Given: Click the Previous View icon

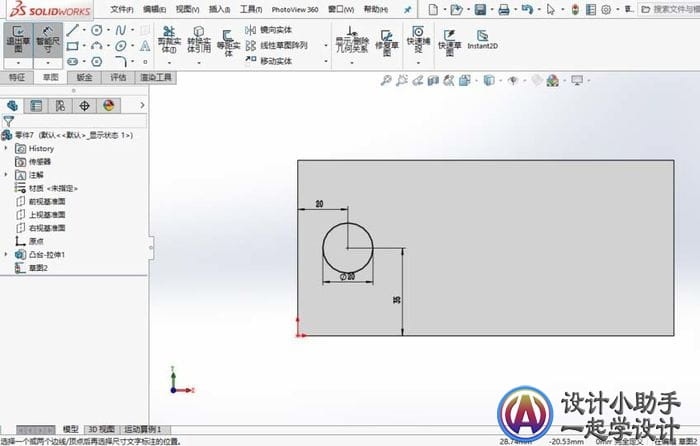Looking at the screenshot, I should (417, 80).
